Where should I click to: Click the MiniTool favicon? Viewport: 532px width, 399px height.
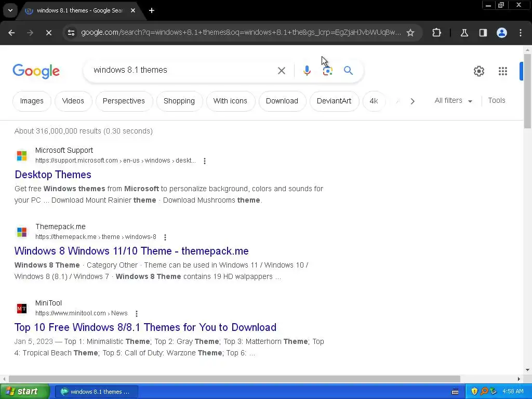[22, 309]
